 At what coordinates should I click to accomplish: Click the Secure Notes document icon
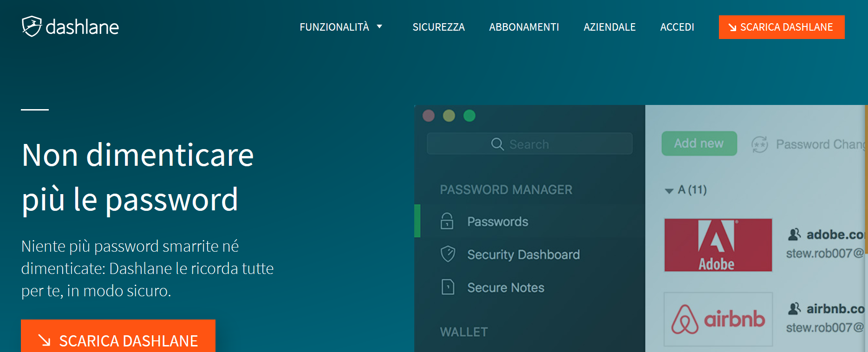tap(448, 287)
